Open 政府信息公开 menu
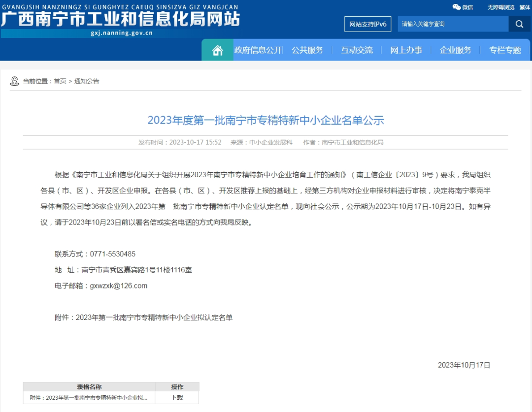Image resolution: width=532 pixels, height=412 pixels. tap(258, 50)
